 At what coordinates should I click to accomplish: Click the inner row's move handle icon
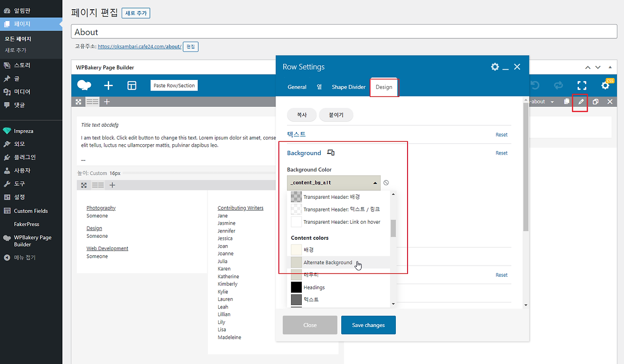[84, 185]
